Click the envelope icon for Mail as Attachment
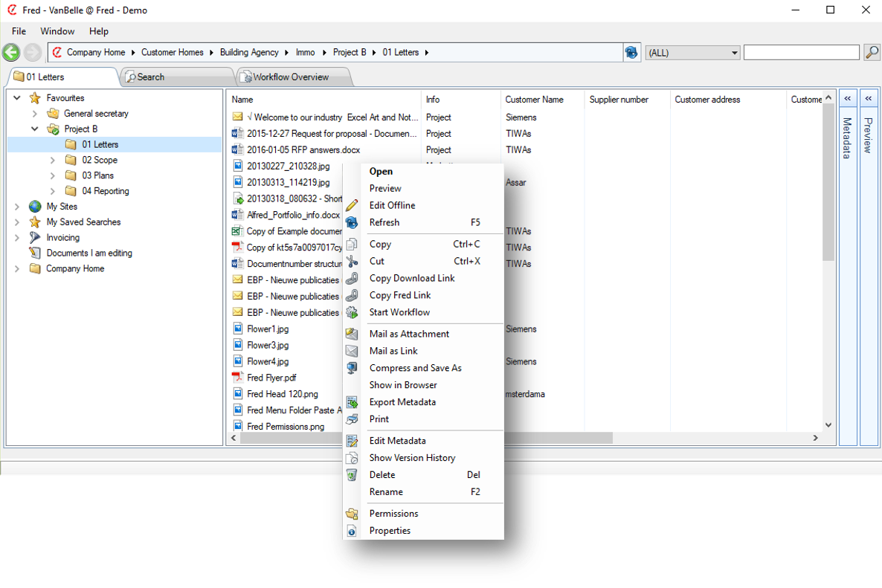The width and height of the screenshot is (882, 588). click(x=353, y=334)
